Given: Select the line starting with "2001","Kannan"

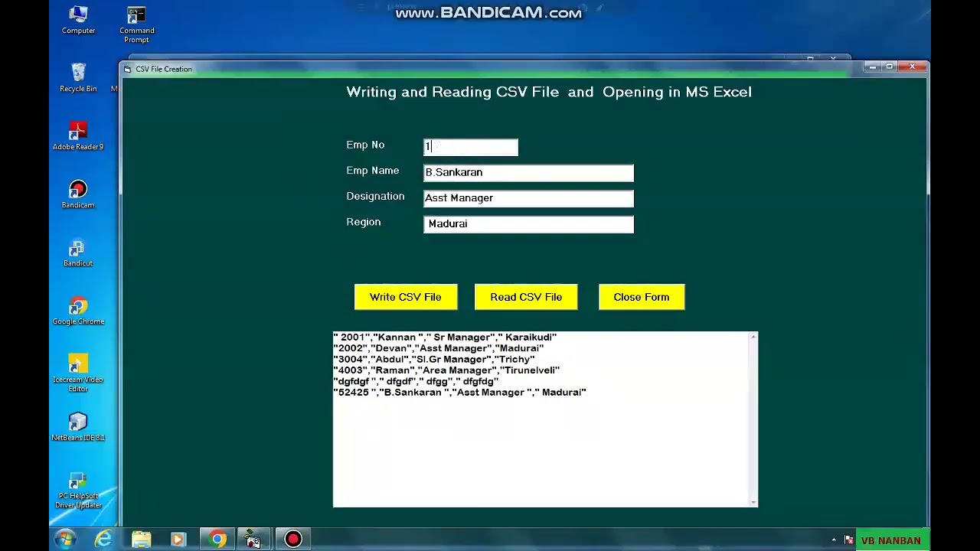Looking at the screenshot, I should tap(445, 337).
